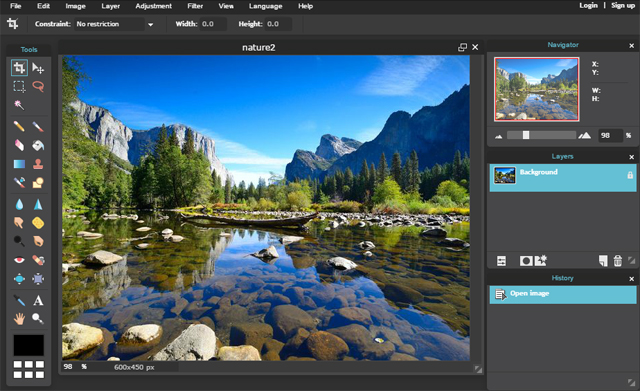This screenshot has width=640, height=391.
Task: Click the Sign up link
Action: coord(623,5)
